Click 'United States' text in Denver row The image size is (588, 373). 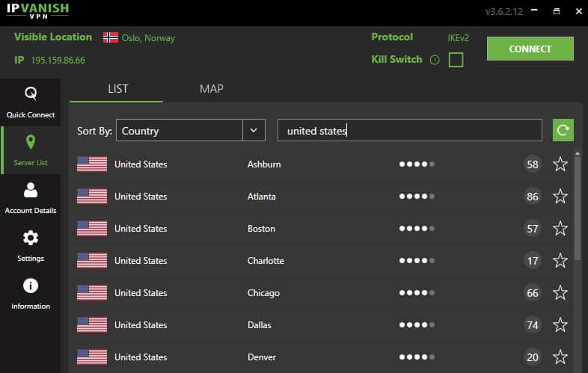click(141, 357)
